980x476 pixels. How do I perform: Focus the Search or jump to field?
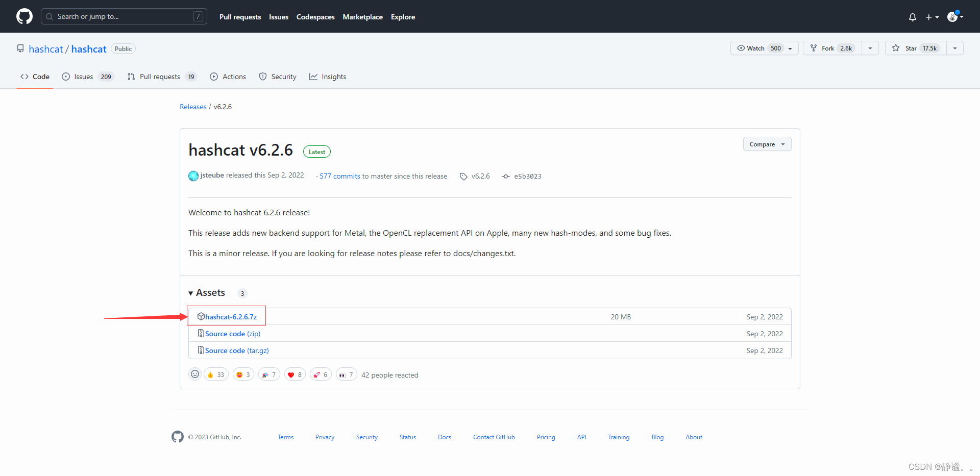pyautogui.click(x=124, y=16)
